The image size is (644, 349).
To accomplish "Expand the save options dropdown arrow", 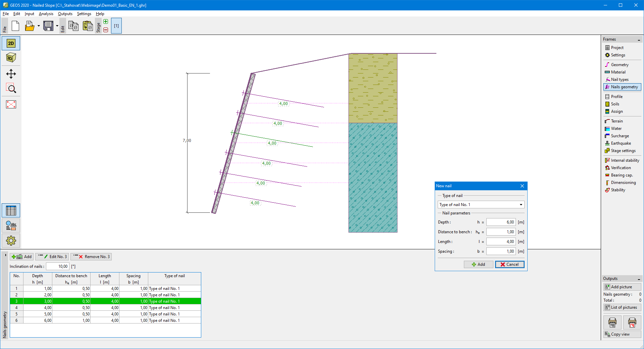I will pos(57,26).
